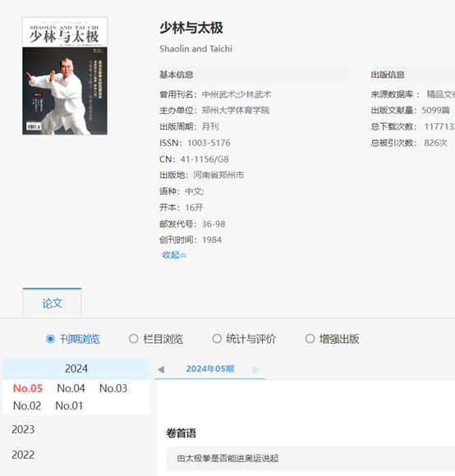Screen dimensions: 455x476
Task: Select the 栏目浏览 radio option
Action: [x=133, y=339]
